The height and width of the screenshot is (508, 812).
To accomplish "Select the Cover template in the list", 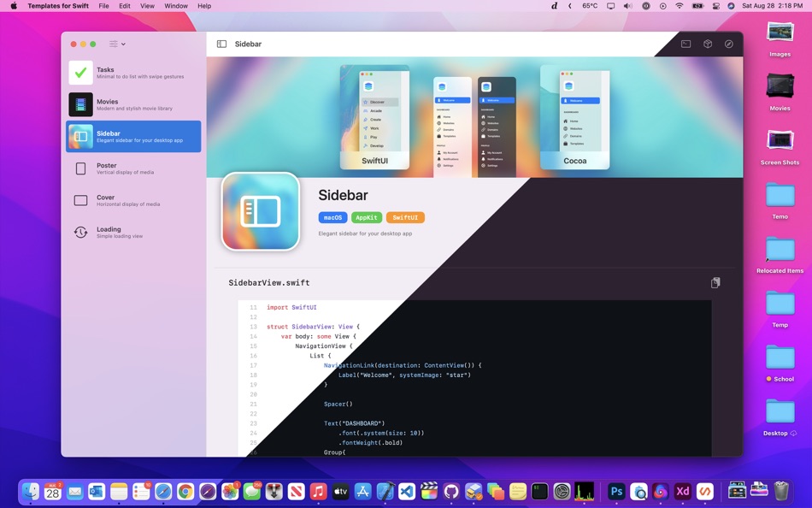I will (133, 200).
